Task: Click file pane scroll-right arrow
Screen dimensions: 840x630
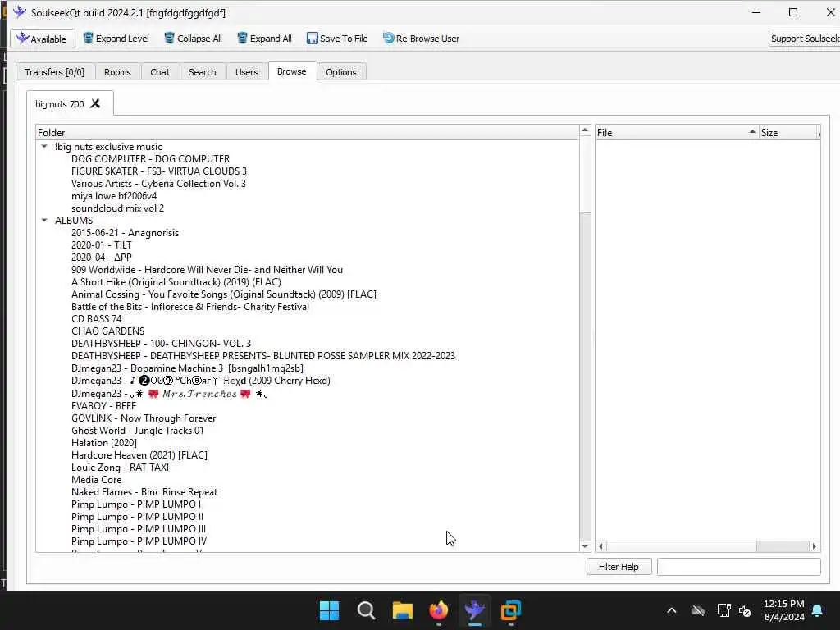Action: [x=815, y=546]
